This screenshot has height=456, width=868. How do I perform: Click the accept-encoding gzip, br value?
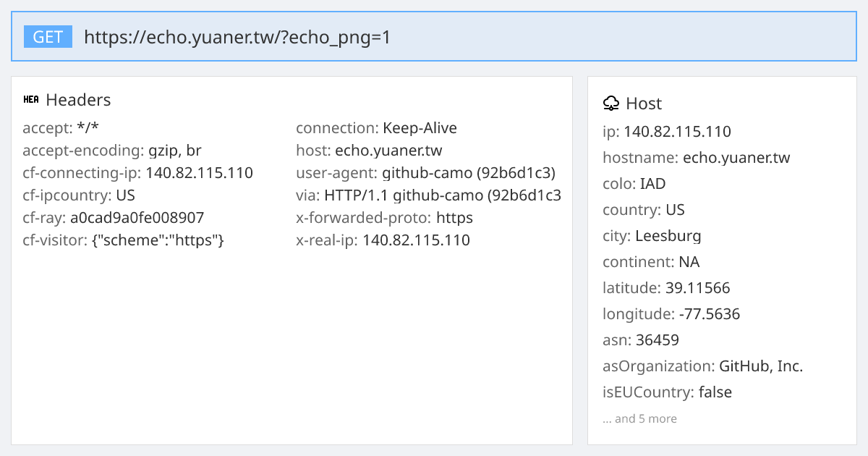click(x=175, y=151)
